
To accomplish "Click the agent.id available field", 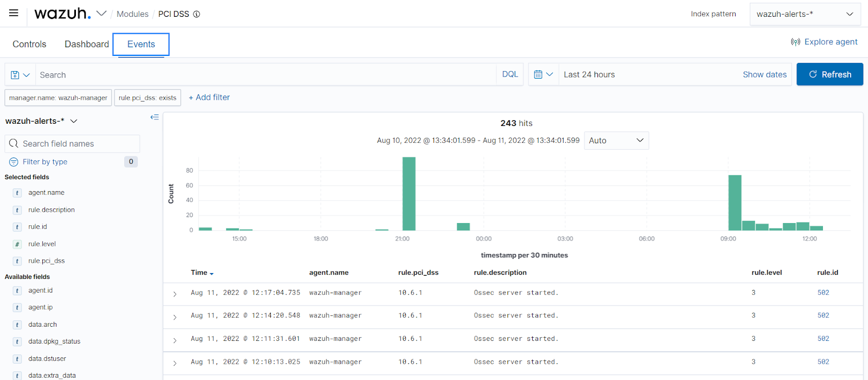I will tap(40, 291).
